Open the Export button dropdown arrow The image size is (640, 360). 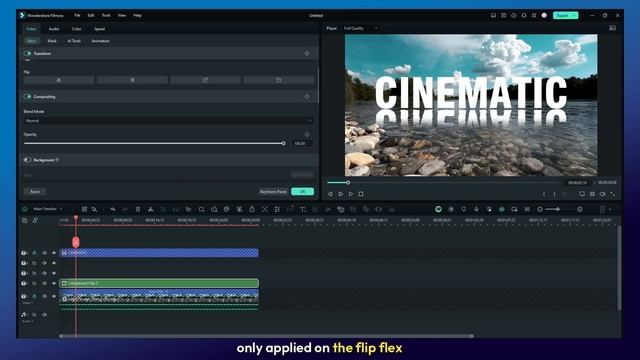[x=574, y=16]
